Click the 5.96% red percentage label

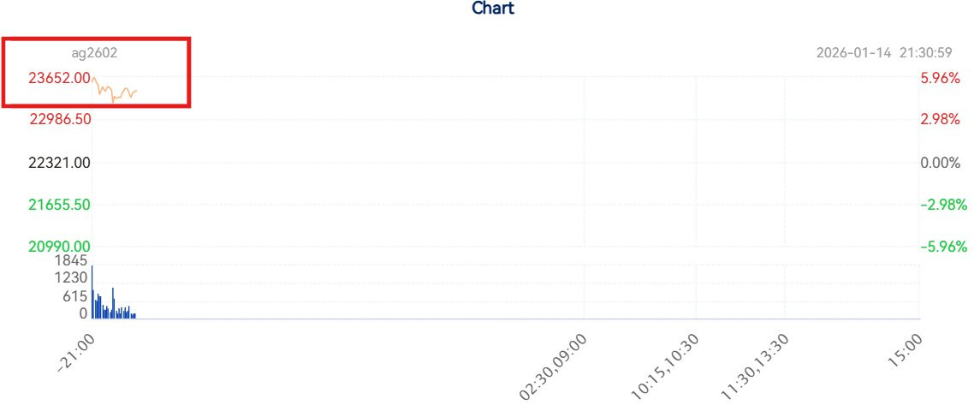[941, 78]
